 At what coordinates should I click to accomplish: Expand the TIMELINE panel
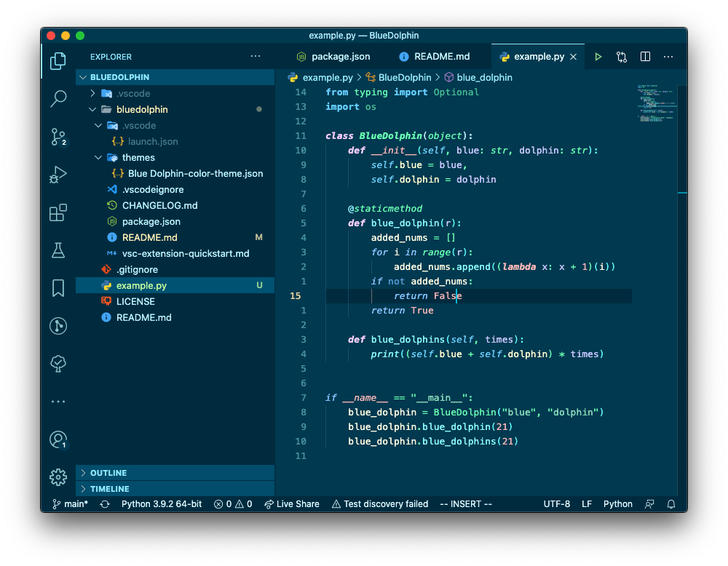[175, 489]
